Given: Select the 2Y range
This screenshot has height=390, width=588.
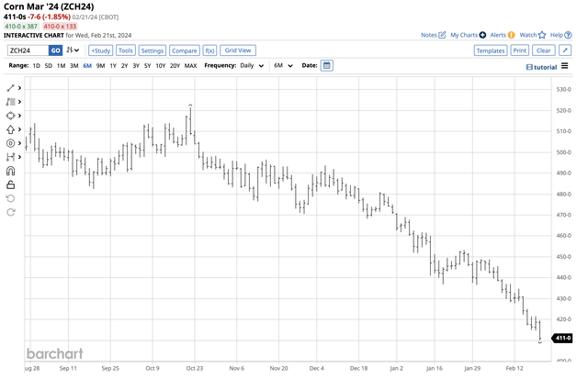Looking at the screenshot, I should click(x=125, y=65).
